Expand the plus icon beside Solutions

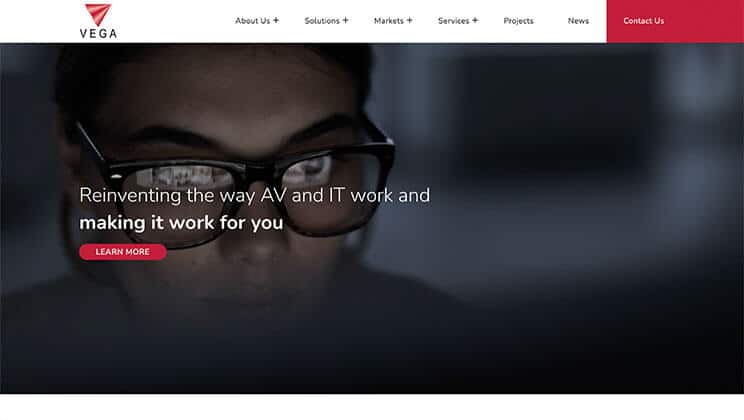tap(345, 20)
